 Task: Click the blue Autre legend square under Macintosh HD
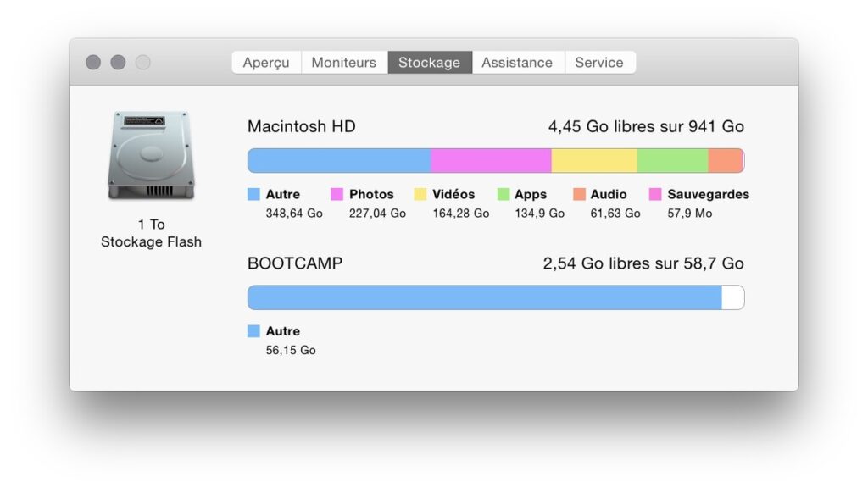click(x=253, y=194)
